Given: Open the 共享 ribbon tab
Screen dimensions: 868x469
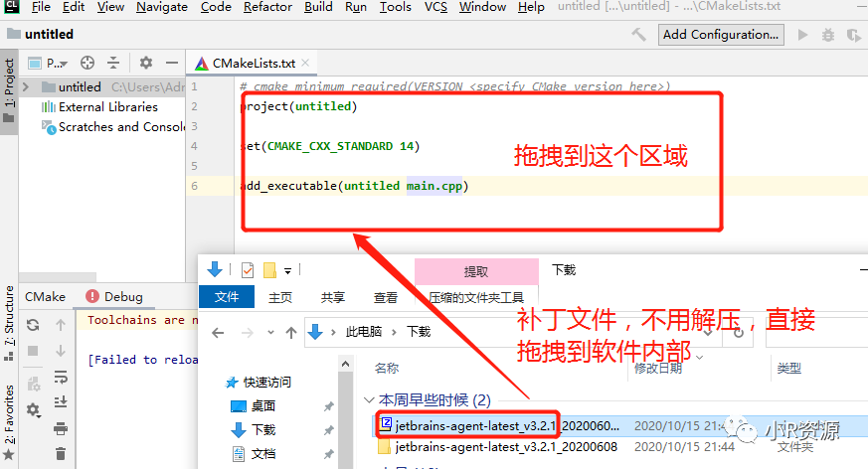Looking at the screenshot, I should pyautogui.click(x=333, y=297).
